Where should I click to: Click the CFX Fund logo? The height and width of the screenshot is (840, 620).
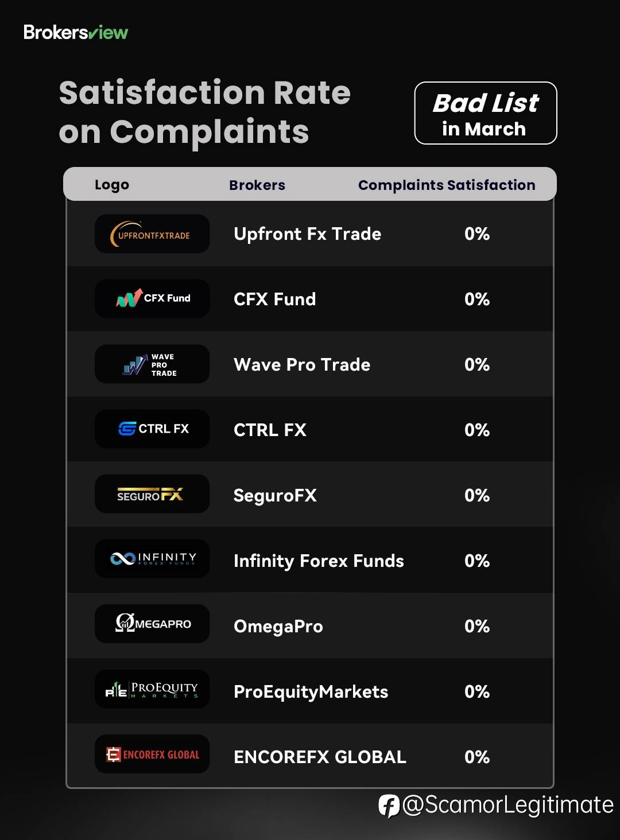coord(152,298)
